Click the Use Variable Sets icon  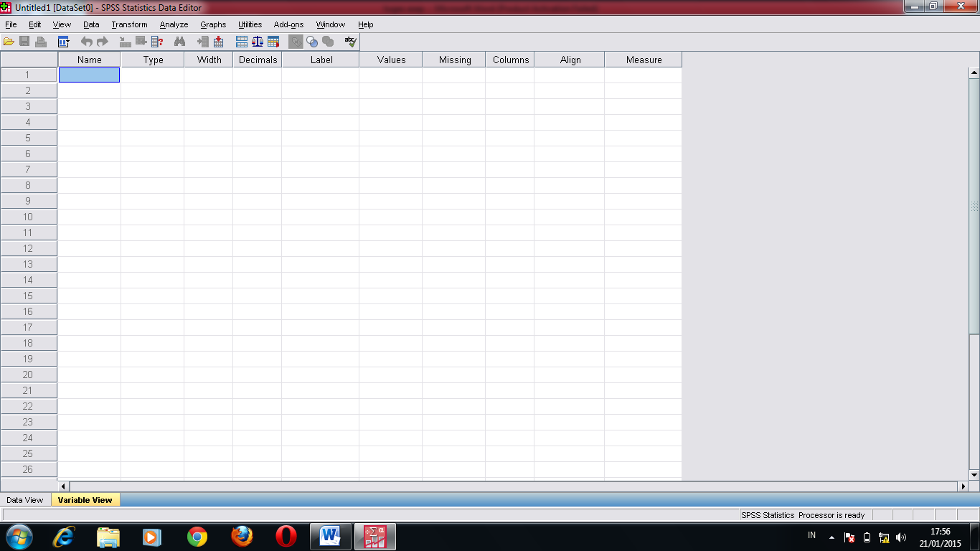[312, 42]
